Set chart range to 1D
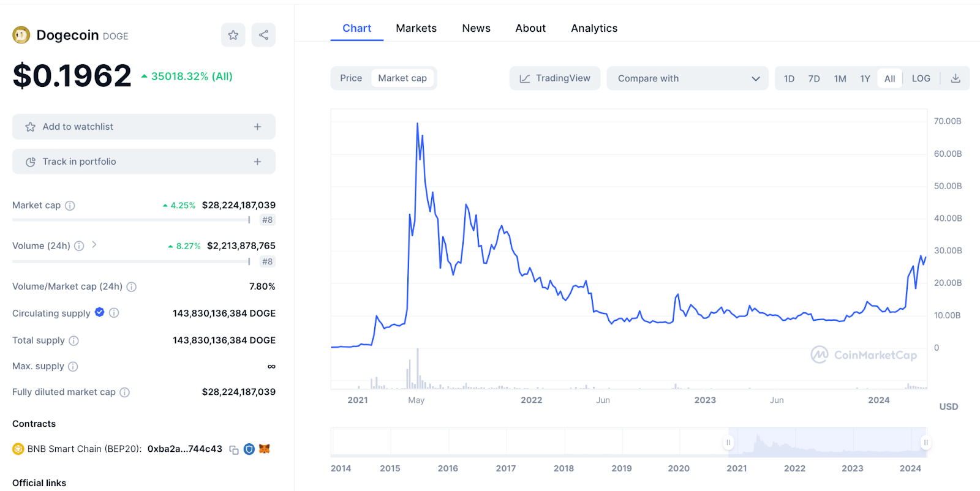980x491 pixels. coord(789,78)
